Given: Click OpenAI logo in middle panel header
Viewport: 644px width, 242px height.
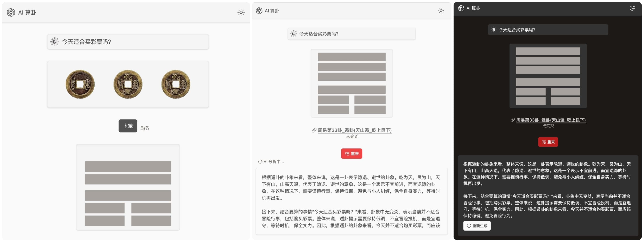Looking at the screenshot, I should tap(259, 11).
